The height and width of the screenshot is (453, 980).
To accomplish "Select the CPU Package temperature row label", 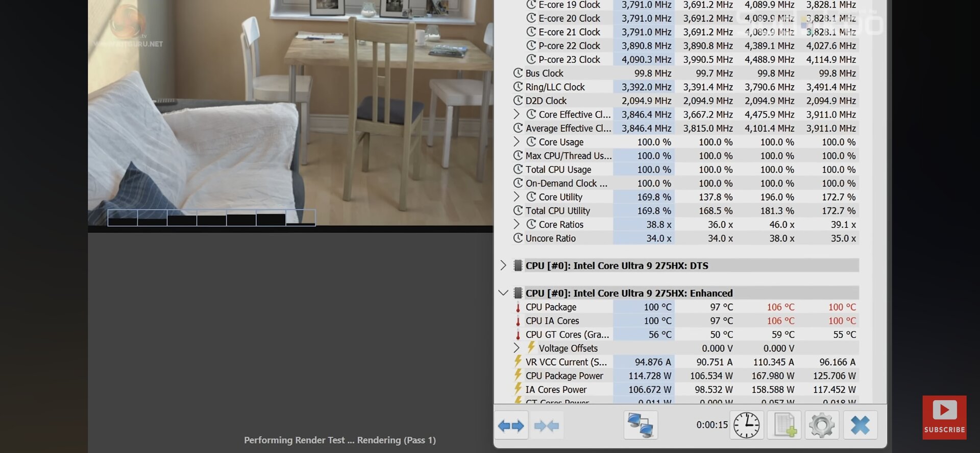I will (x=551, y=307).
